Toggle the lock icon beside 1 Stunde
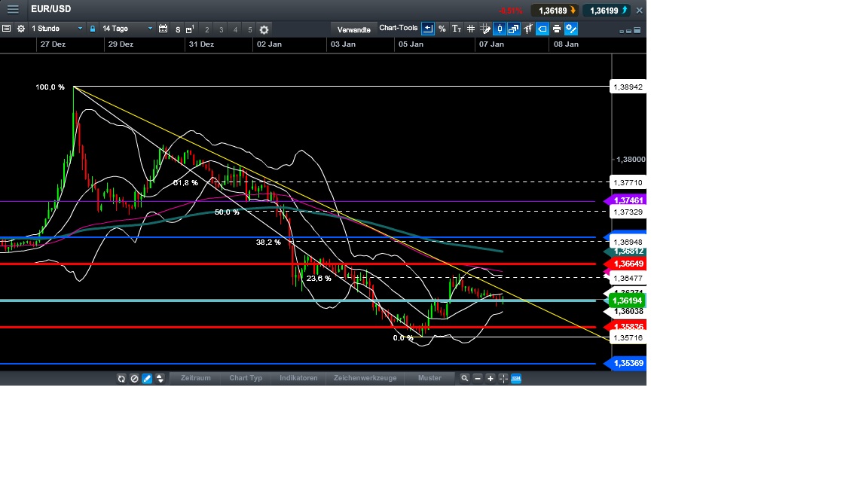Viewport: 868px width, 488px height. tap(93, 29)
